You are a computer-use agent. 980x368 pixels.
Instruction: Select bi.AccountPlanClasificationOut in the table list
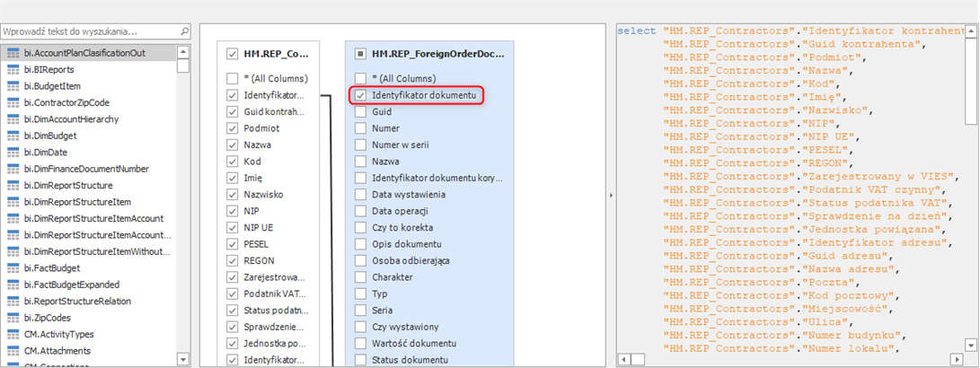[85, 53]
